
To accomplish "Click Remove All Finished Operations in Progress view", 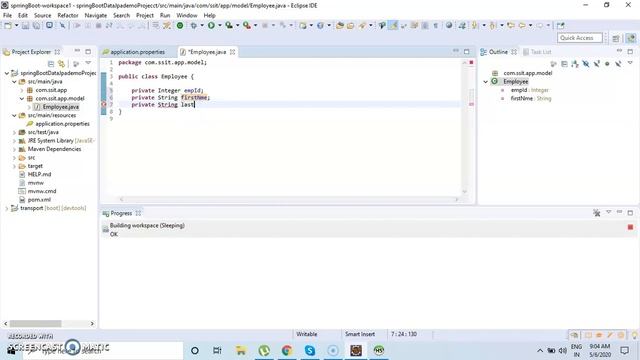I will 597,213.
